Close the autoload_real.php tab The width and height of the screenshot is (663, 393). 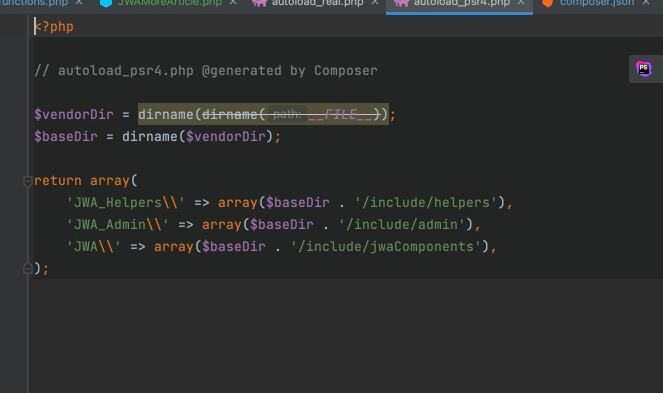(x=375, y=3)
